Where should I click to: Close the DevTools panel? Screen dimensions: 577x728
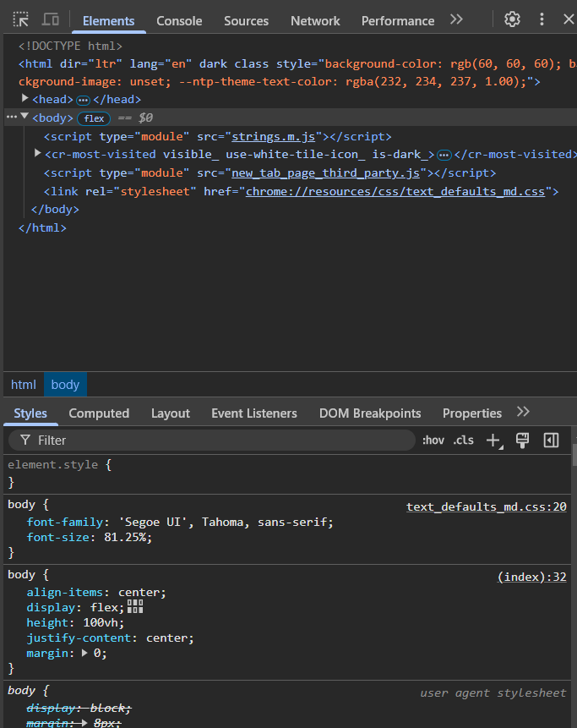569,19
